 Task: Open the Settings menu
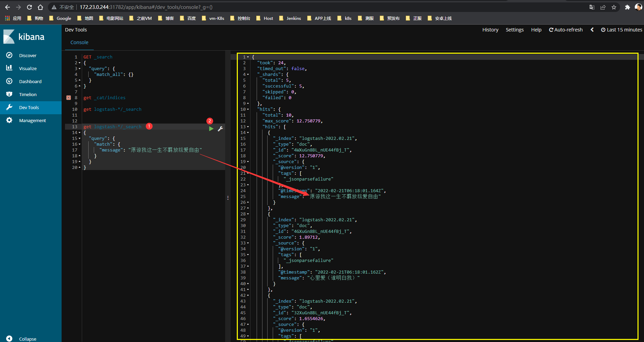coord(515,30)
